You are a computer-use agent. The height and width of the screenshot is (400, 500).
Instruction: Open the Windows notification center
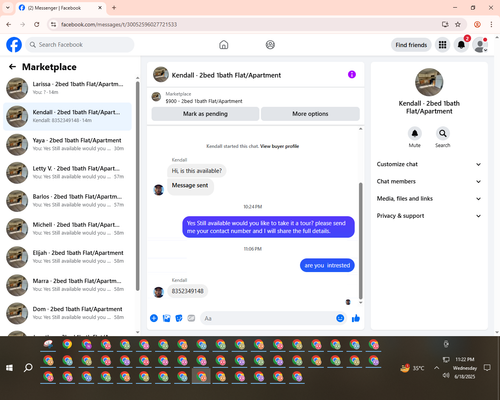[487, 368]
